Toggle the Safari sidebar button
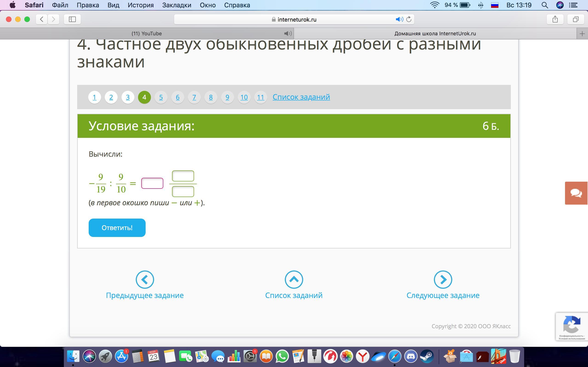The height and width of the screenshot is (367, 588). [x=72, y=19]
